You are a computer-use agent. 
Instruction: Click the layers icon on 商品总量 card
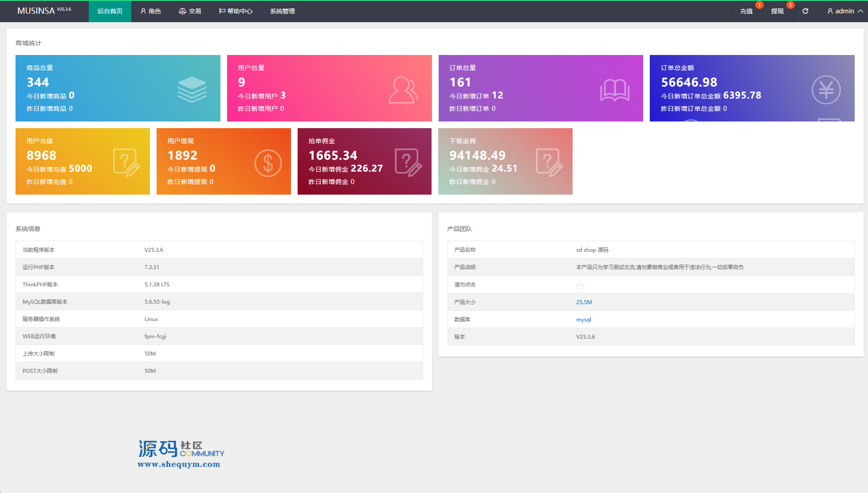[x=192, y=90]
